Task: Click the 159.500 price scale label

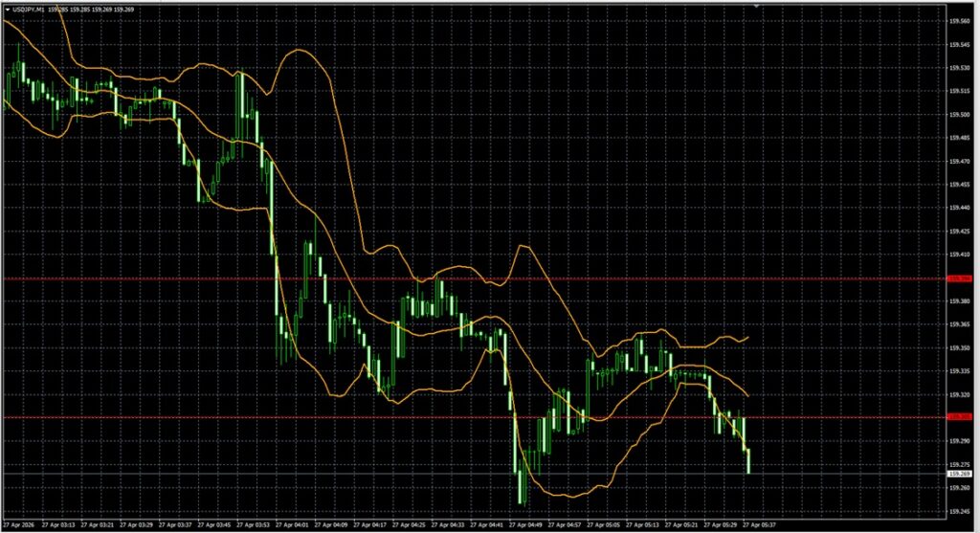Action: pyautogui.click(x=959, y=114)
